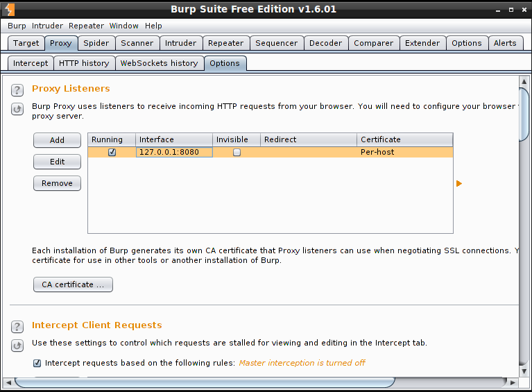Click the horizontal scrollbar right arrow
The width and height of the screenshot is (532, 392).
(513, 382)
